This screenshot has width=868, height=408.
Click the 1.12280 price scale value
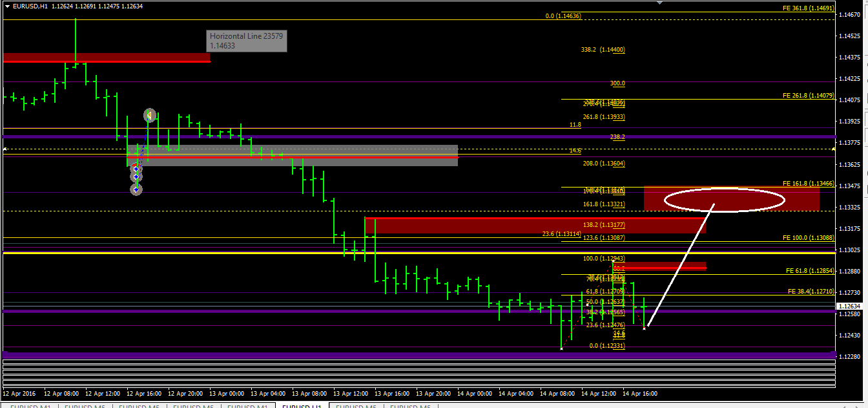pos(849,357)
